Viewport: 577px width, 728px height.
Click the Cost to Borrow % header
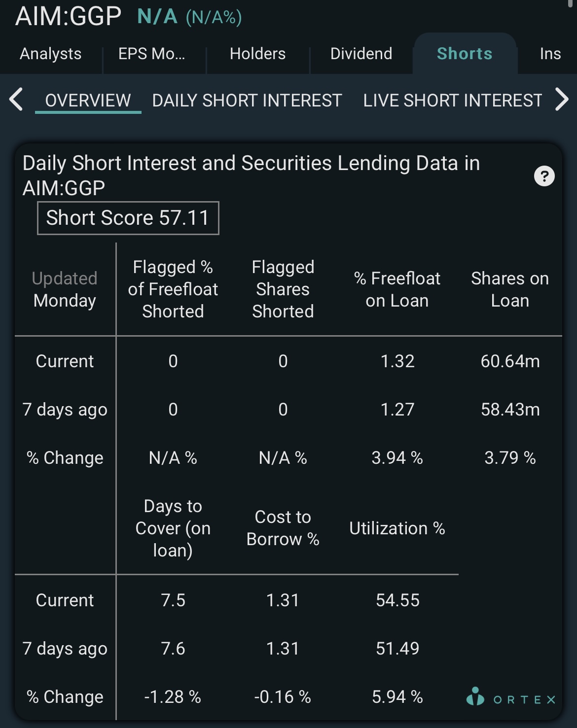point(283,528)
